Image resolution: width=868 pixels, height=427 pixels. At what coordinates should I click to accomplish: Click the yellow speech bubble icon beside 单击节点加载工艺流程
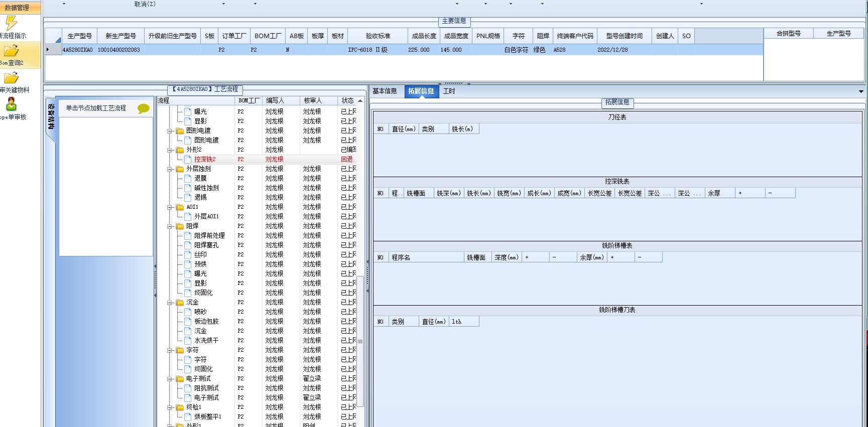[x=144, y=108]
